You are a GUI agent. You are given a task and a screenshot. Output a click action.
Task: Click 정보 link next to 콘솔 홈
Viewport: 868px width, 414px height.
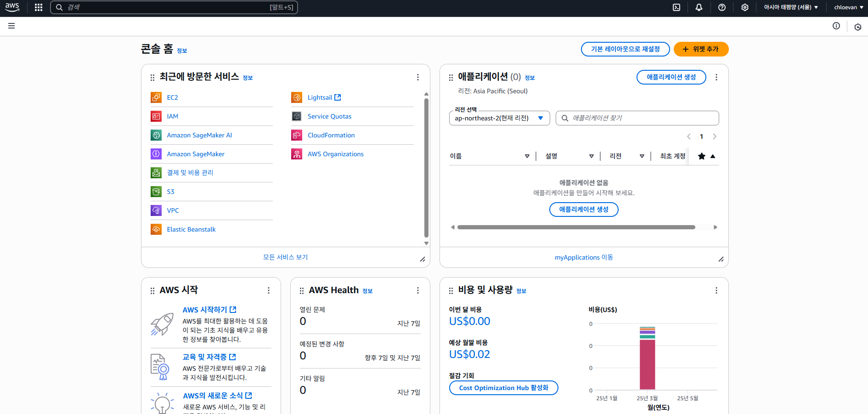[182, 51]
